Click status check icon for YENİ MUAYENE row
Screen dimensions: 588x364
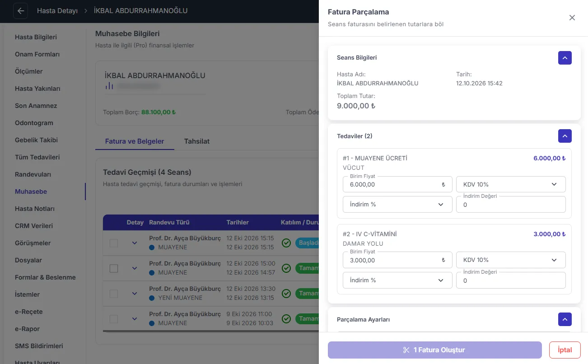pos(286,294)
